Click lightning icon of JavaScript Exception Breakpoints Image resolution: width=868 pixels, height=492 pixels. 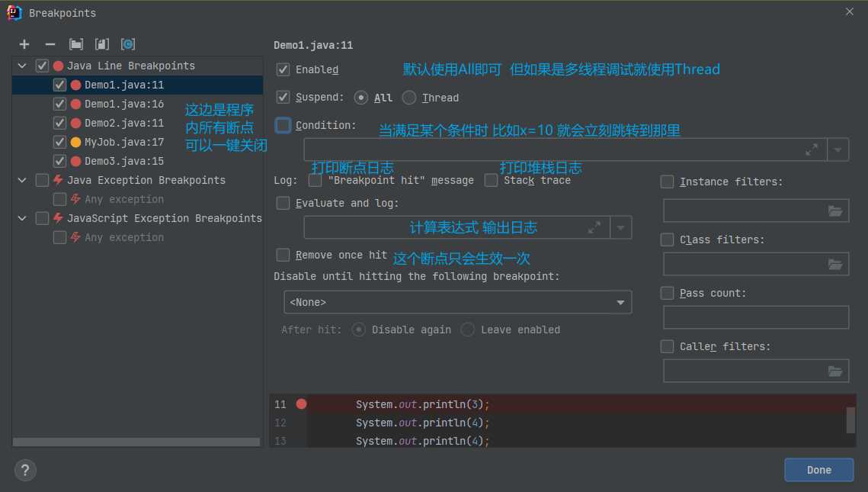pyautogui.click(x=58, y=218)
